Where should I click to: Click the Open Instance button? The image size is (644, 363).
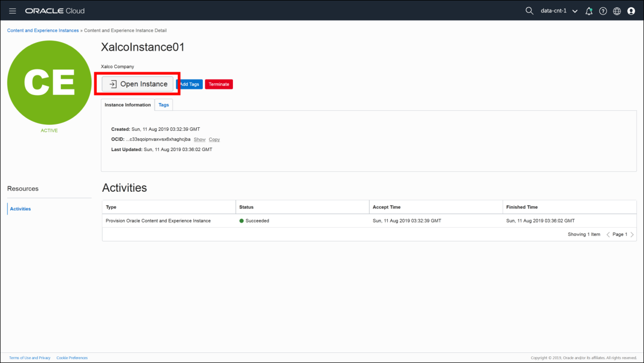(138, 84)
